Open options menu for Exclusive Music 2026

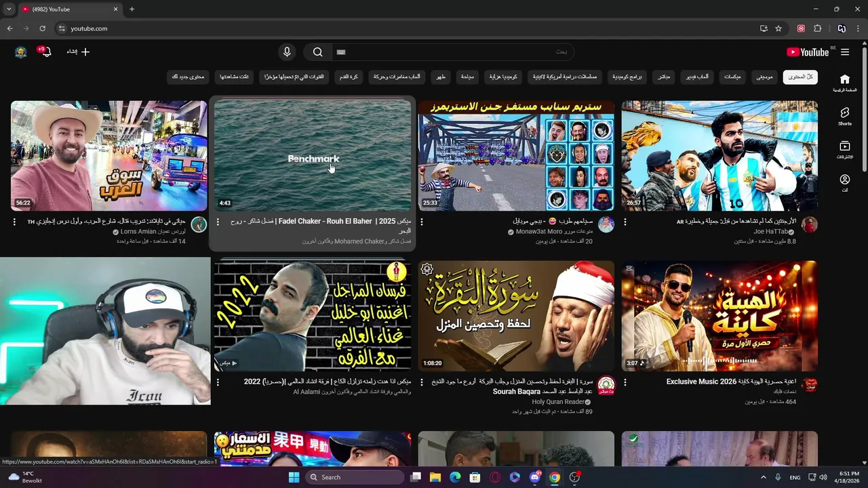coord(625,382)
